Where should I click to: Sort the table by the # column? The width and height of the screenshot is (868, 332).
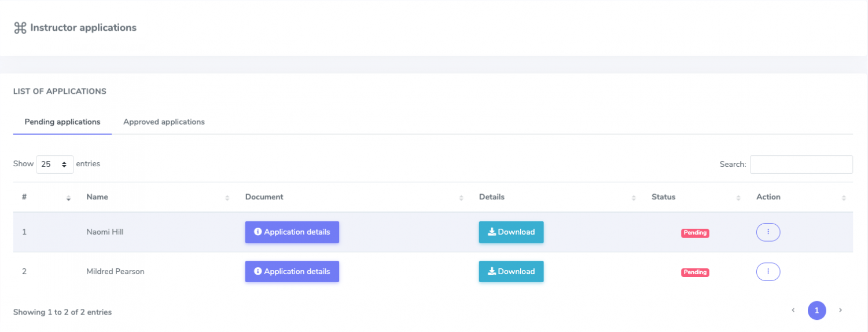68,198
